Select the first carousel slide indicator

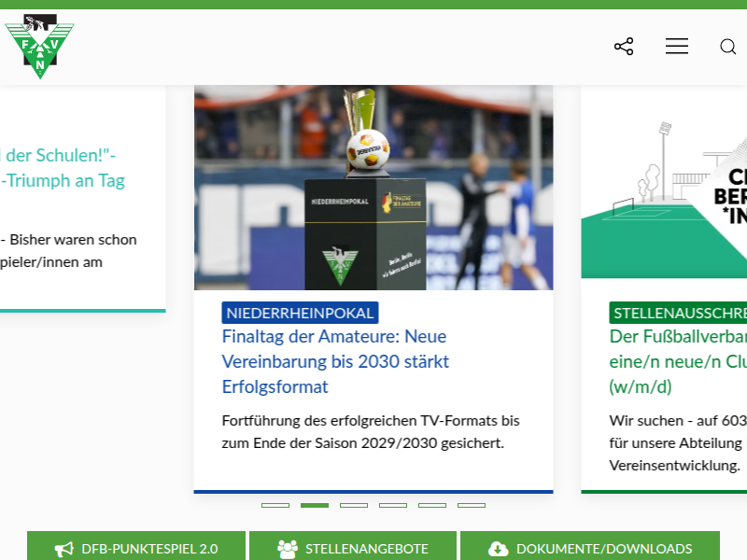coord(275,505)
